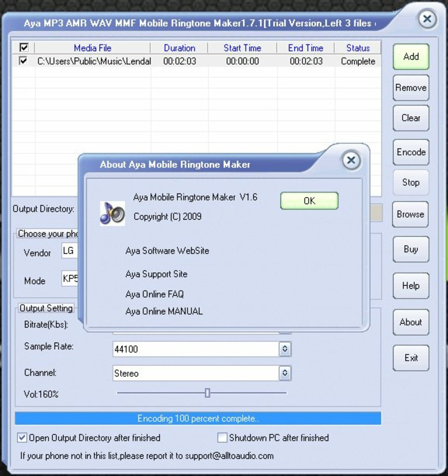
Task: Select the C:\Users\Public\Music\Lendal file path cell
Action: point(94,61)
